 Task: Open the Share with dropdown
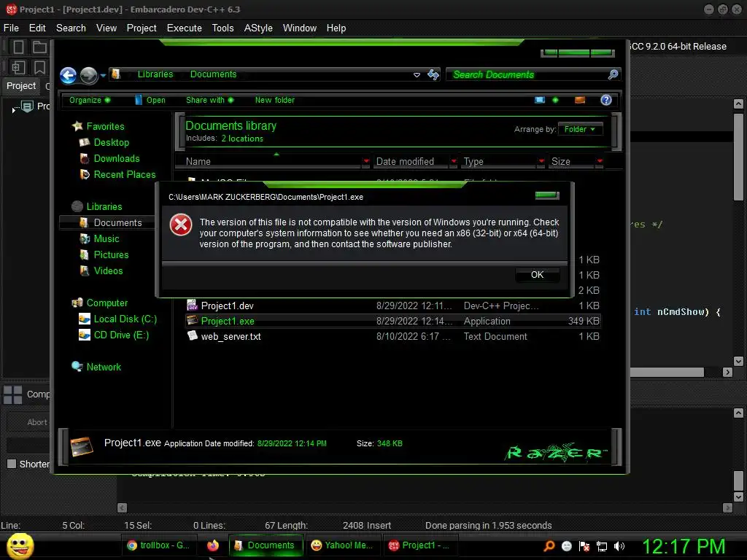pyautogui.click(x=209, y=100)
